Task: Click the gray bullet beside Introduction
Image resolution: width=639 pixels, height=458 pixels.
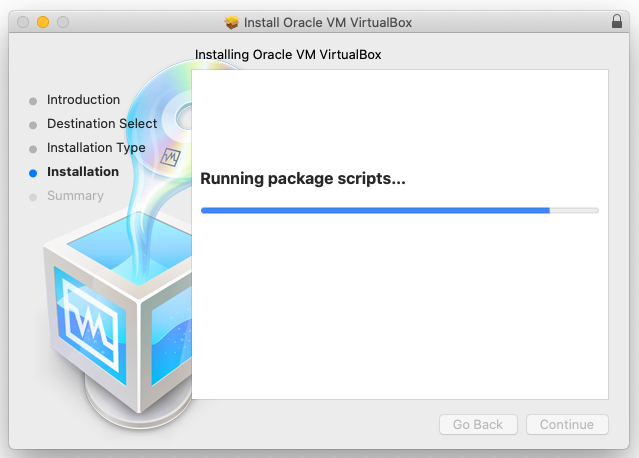Action: pyautogui.click(x=33, y=100)
